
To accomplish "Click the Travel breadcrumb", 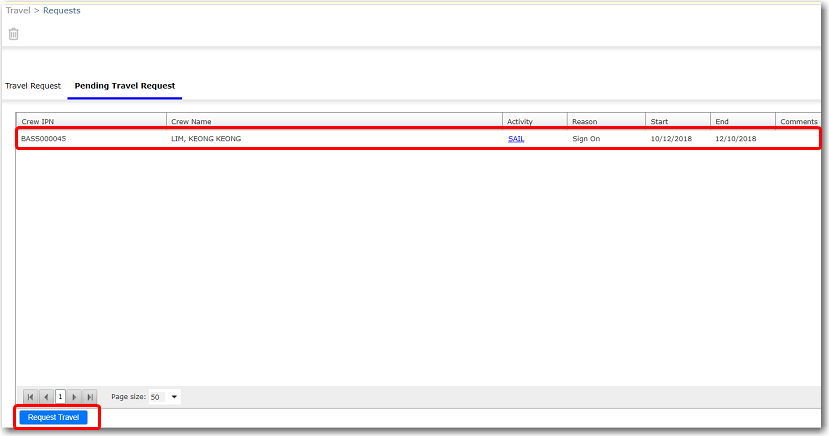I will click(18, 11).
